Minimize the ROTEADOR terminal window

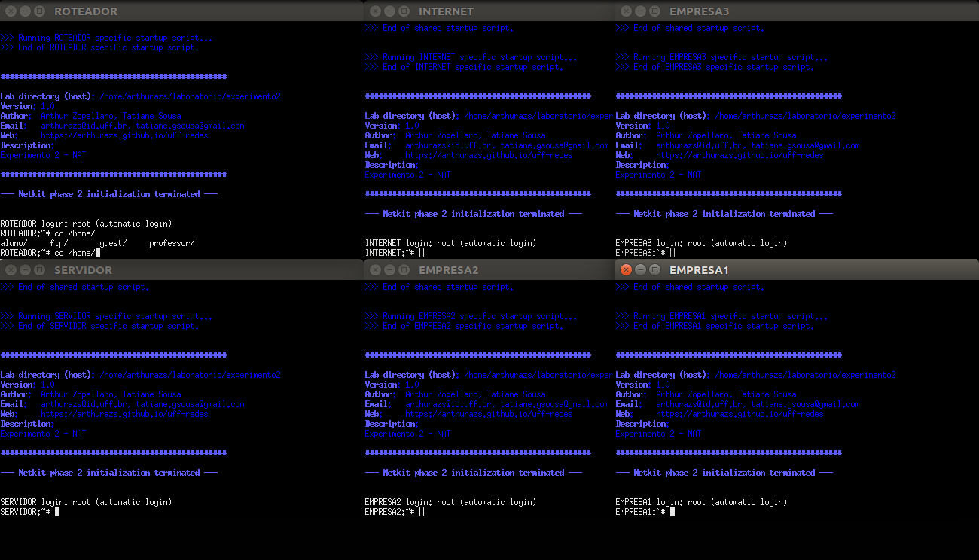(25, 11)
